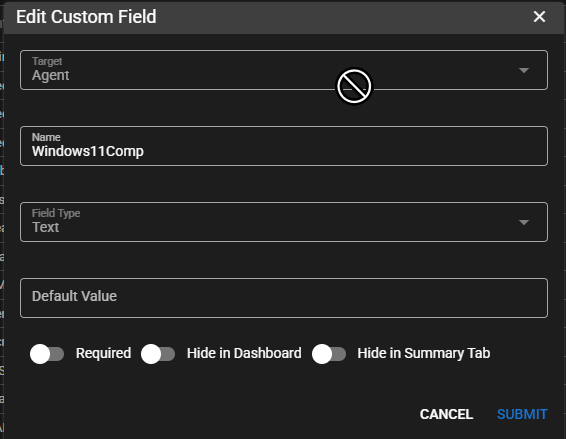Click the Hide in Dashboard label
The height and width of the screenshot is (439, 566).
[244, 353]
